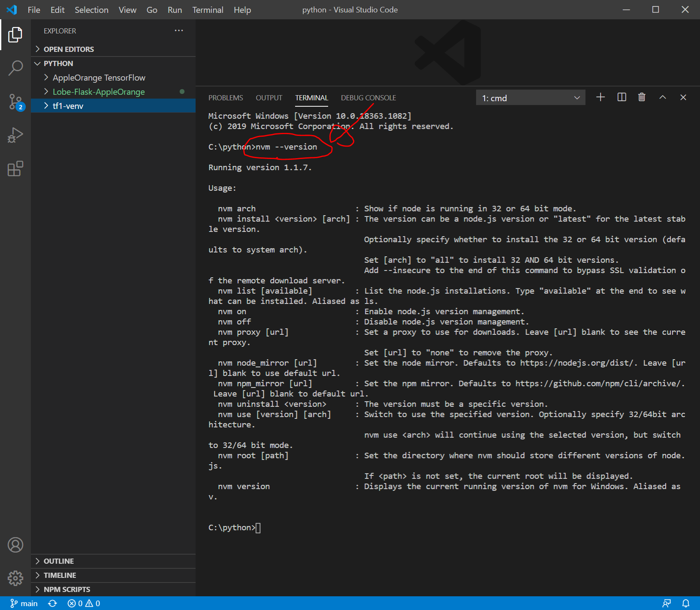Expand the AppleOrange TensorFlow folder

click(x=113, y=78)
